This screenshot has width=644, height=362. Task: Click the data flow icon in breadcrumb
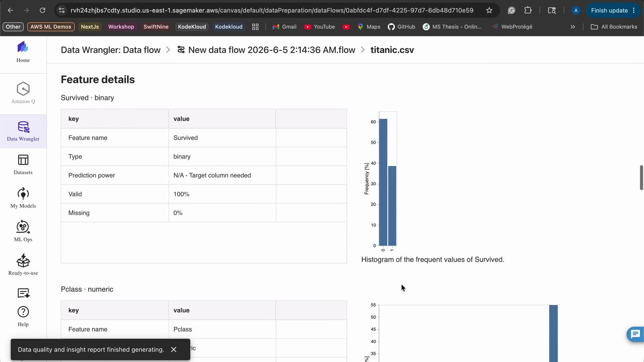[x=181, y=50]
